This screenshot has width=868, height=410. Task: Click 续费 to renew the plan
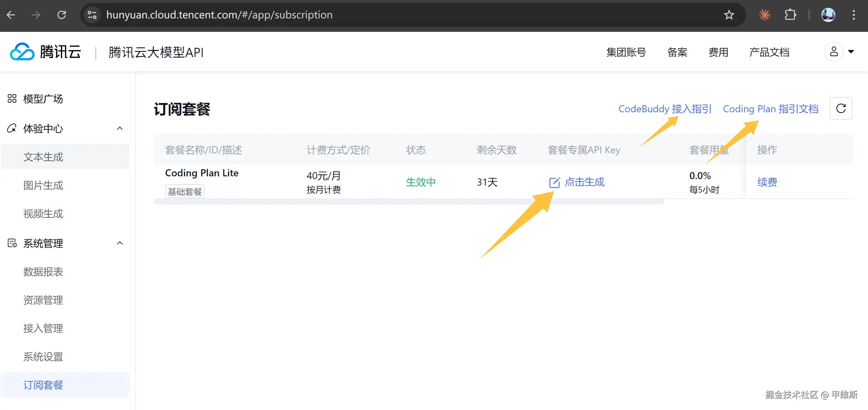[x=767, y=182]
